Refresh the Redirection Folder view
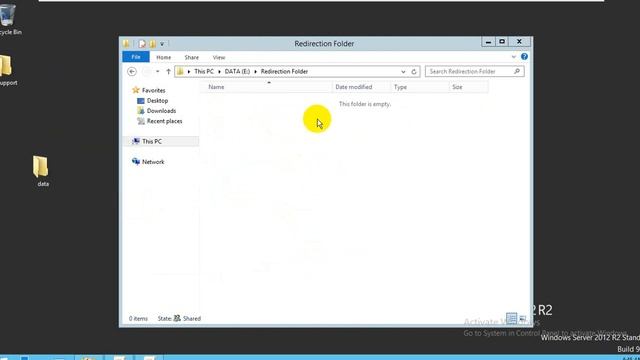 coord(414,72)
